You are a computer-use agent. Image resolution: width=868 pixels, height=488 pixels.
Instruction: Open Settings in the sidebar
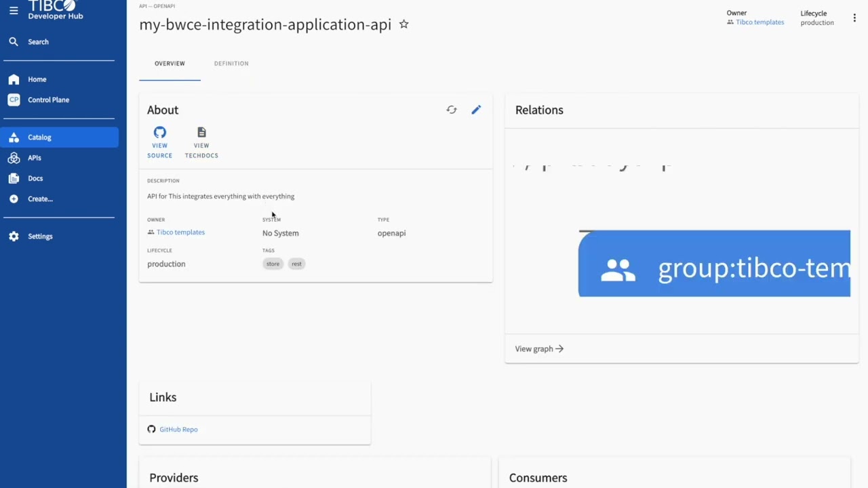59,237
